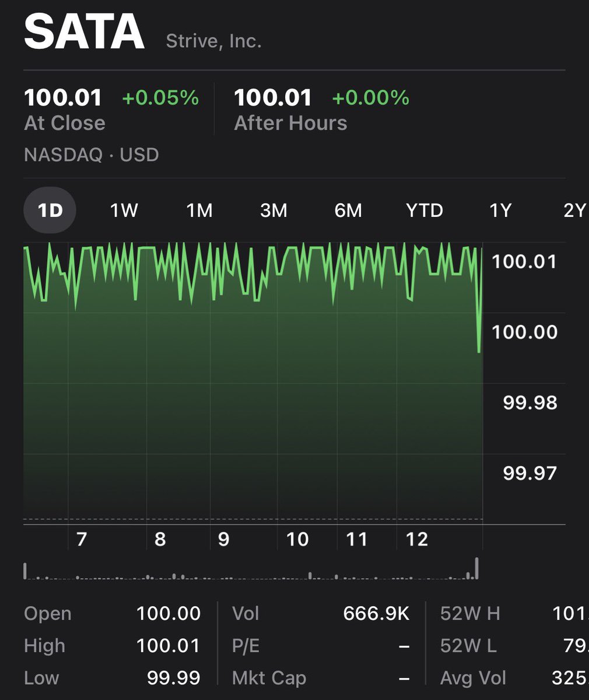Viewport: 589px width, 700px height.
Task: Tap the Vol value 666.9K
Action: pyautogui.click(x=376, y=614)
